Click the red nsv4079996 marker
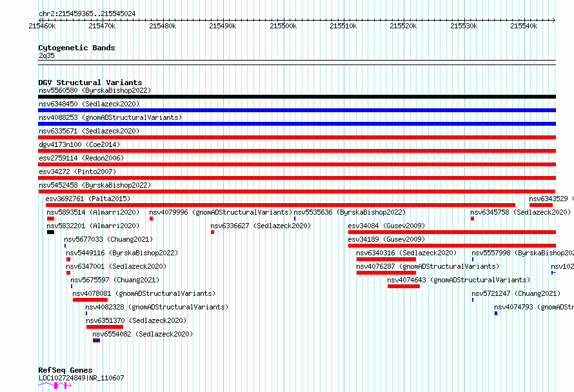Screen dimensions: 574x392 (151, 219)
